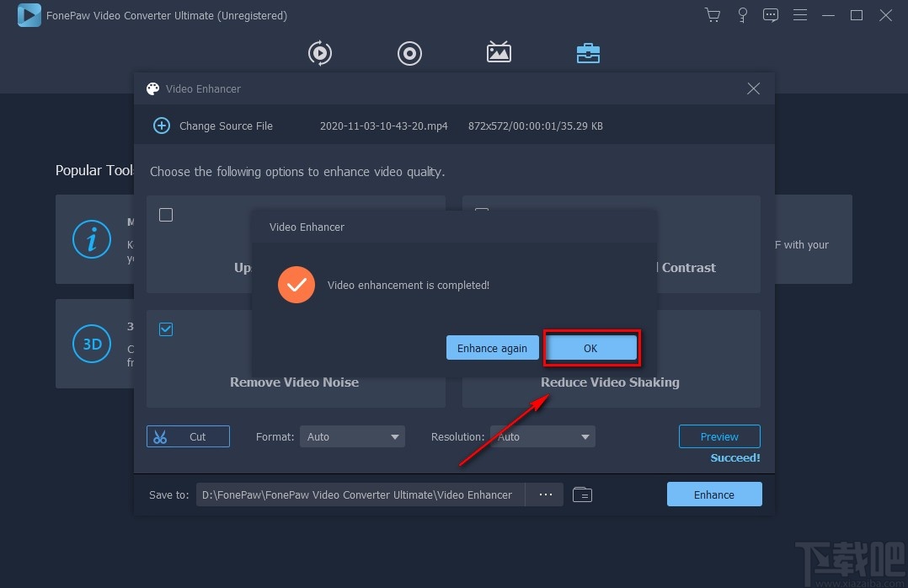The width and height of the screenshot is (908, 588).
Task: Select the Toolbox tab icon
Action: pyautogui.click(x=588, y=53)
